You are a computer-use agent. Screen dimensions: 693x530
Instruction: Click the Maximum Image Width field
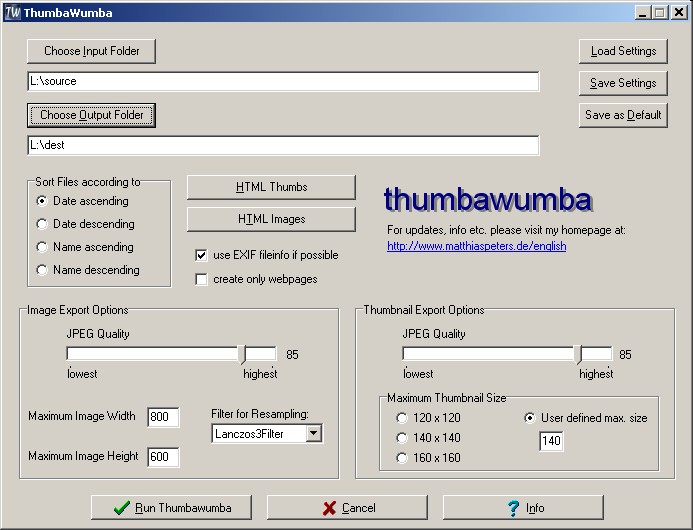click(163, 417)
